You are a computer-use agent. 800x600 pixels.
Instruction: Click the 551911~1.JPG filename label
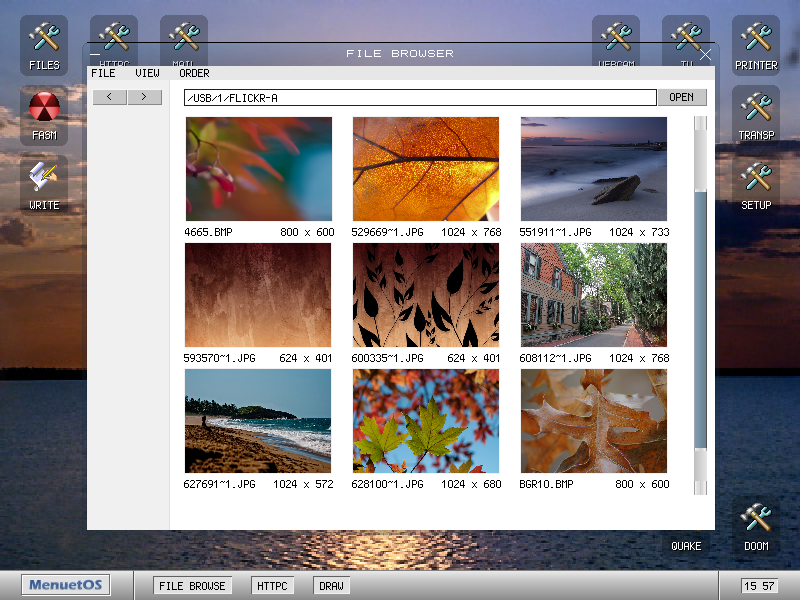[555, 232]
